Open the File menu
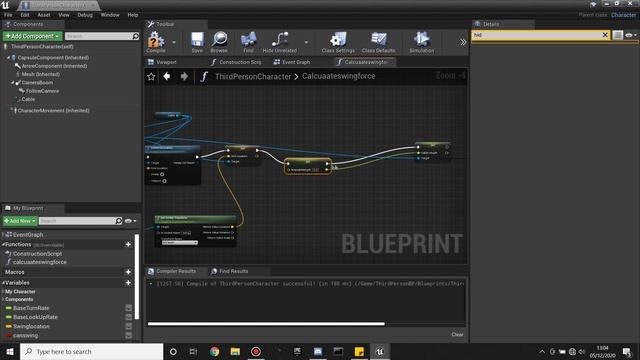Viewport: 640px width, 360px height. tap(8, 15)
